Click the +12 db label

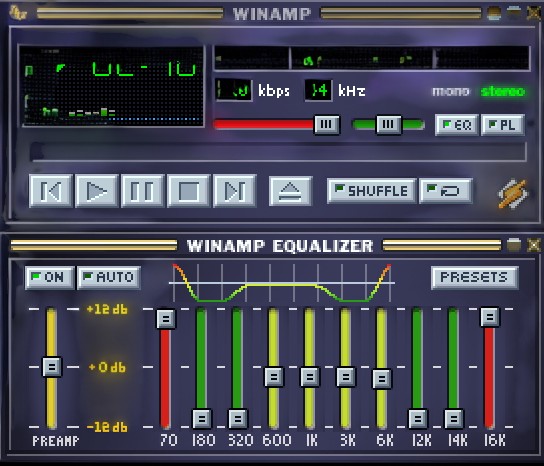pyautogui.click(x=107, y=309)
